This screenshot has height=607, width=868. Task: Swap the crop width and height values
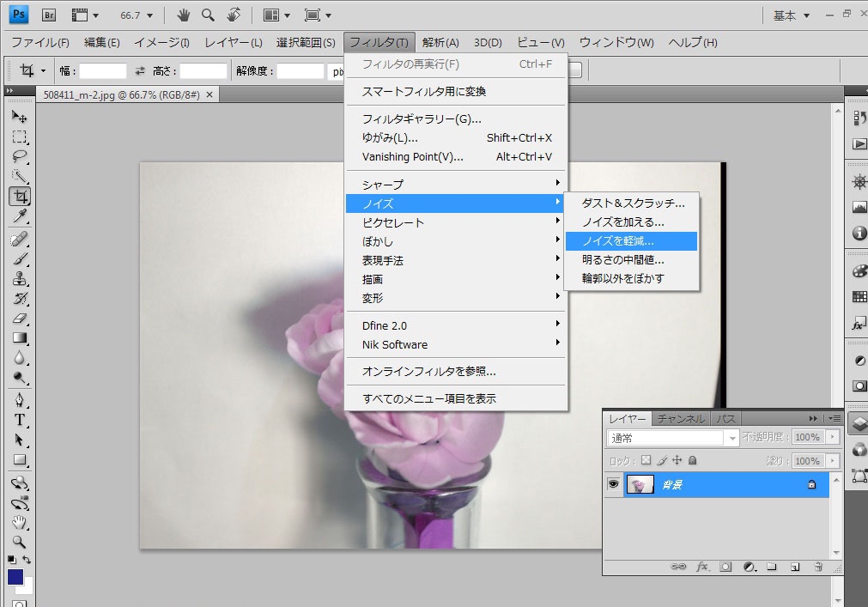pos(141,71)
